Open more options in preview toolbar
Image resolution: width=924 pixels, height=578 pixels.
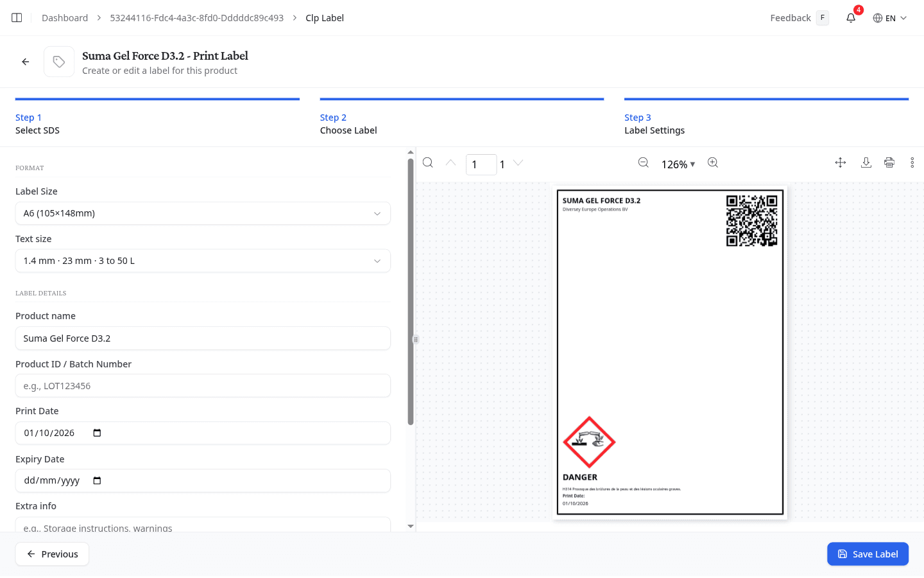(912, 163)
